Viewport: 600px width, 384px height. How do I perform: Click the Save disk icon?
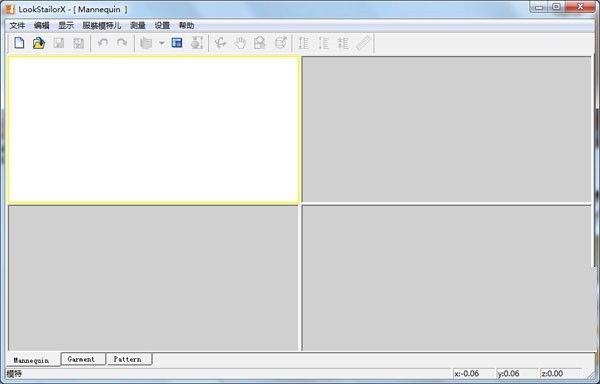(x=59, y=43)
